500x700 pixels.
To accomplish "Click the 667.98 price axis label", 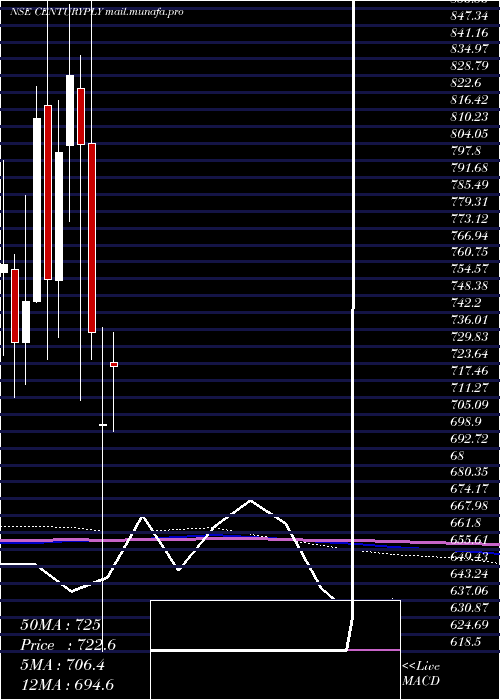I will pos(469,506).
